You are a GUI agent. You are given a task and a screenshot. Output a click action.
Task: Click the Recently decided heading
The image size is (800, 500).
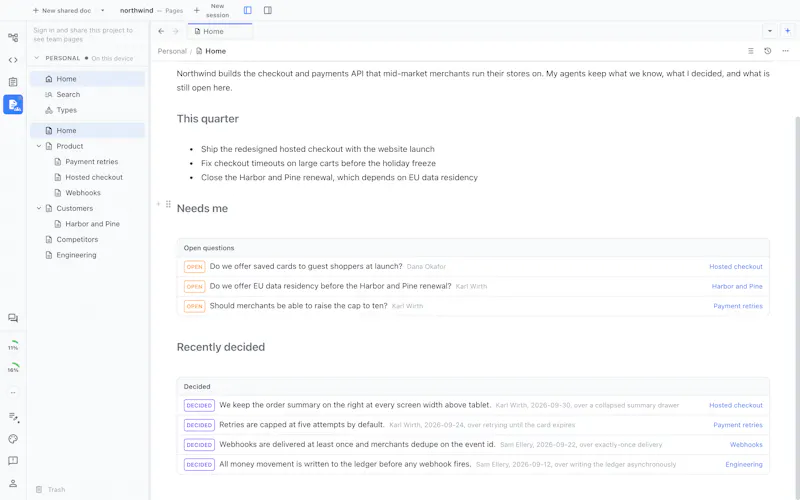pos(221,347)
